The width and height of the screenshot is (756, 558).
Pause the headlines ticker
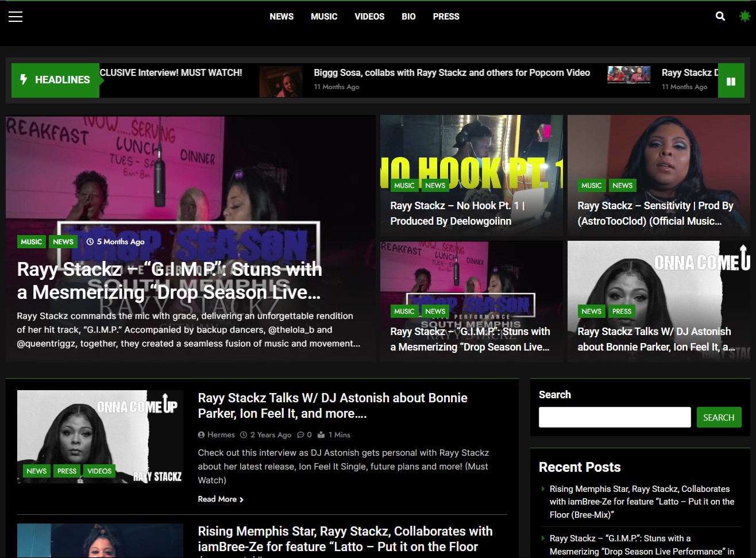(x=731, y=80)
